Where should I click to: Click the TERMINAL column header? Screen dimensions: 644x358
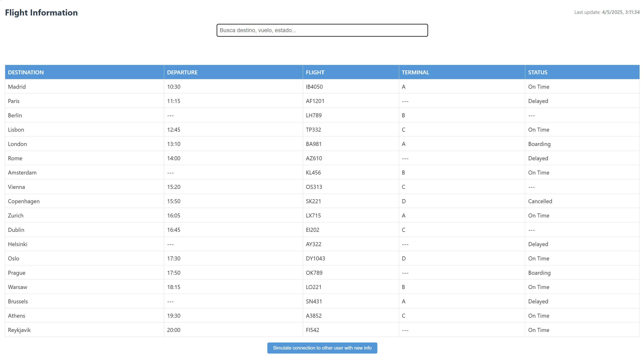[415, 72]
